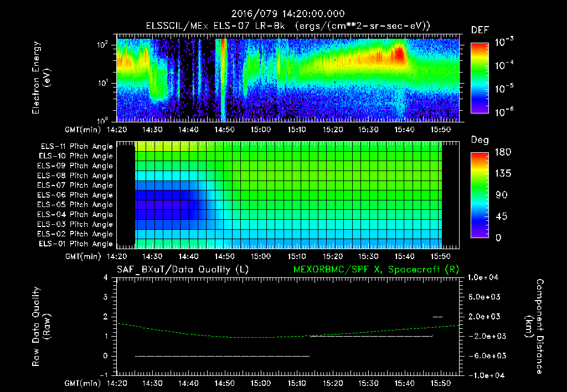
Task: Click the ELS-11 Pitch Angle row label
Action: click(76, 147)
